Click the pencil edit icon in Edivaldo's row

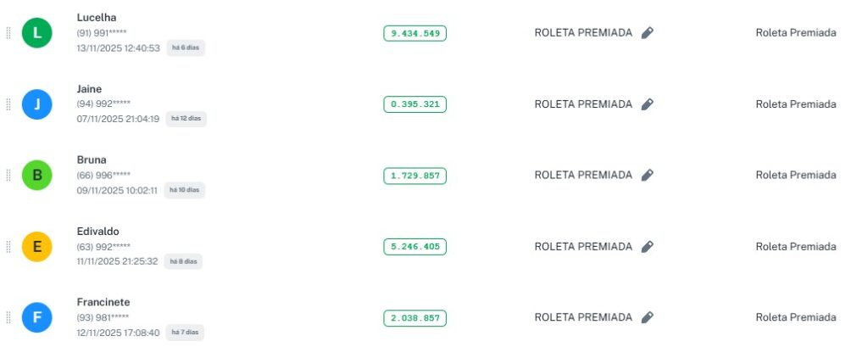click(x=648, y=247)
